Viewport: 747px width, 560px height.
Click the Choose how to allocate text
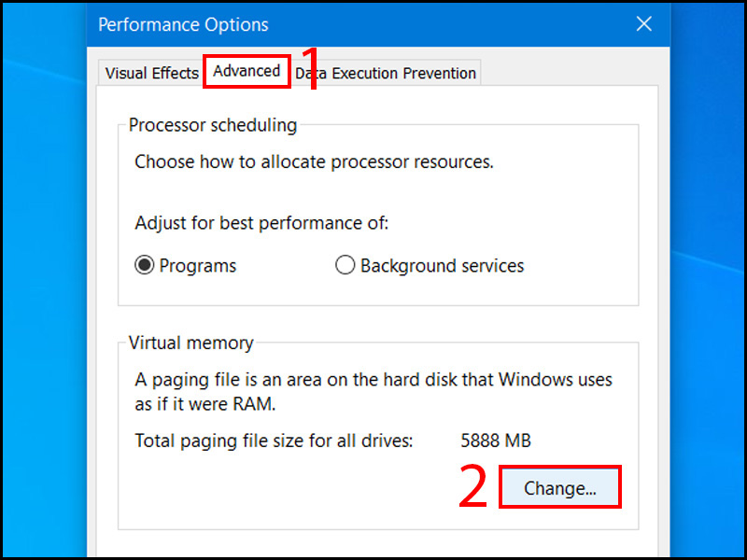point(314,161)
